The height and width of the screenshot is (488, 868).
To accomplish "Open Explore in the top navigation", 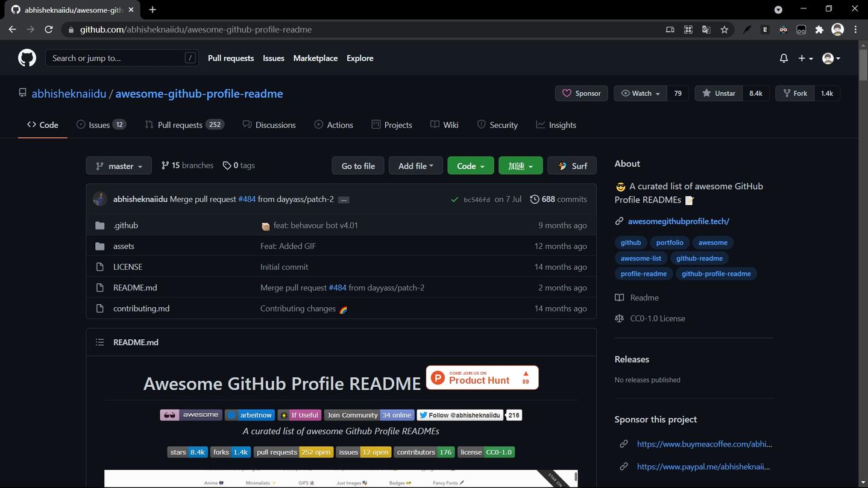I will [x=360, y=58].
